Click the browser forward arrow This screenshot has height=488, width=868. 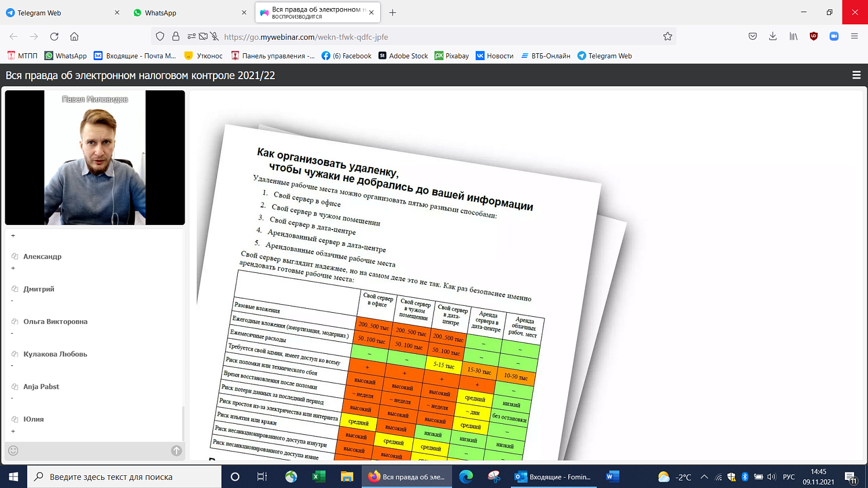(34, 36)
